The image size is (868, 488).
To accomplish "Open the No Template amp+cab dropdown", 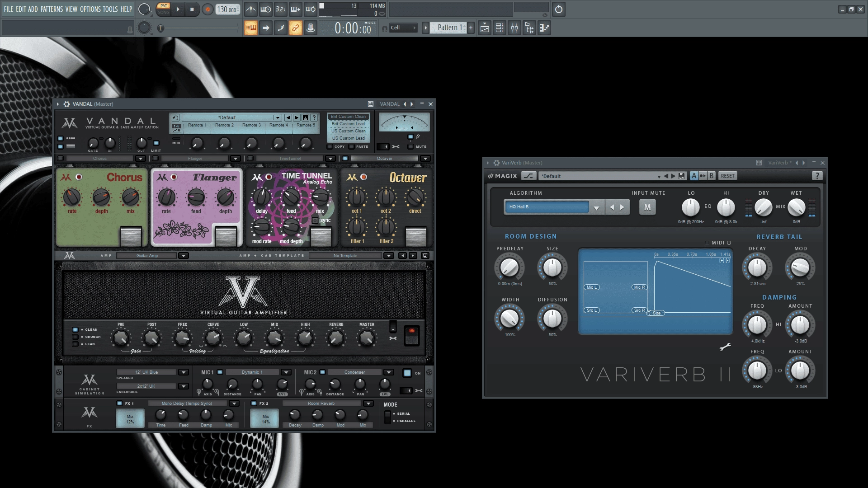I will [388, 256].
